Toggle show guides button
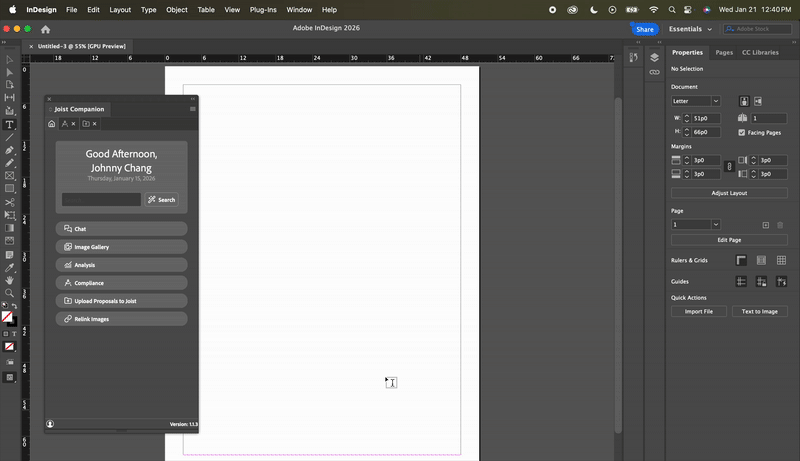 [741, 281]
